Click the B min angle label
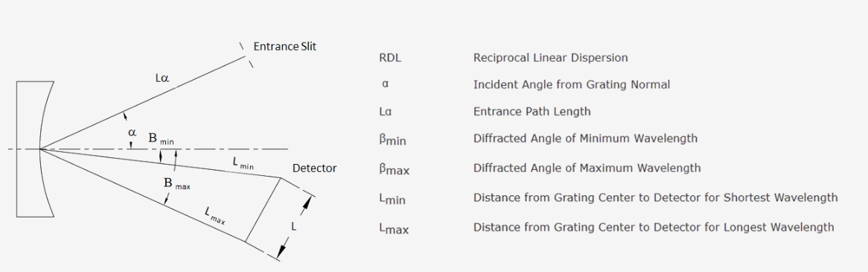This screenshot has width=868, height=272. [x=161, y=139]
